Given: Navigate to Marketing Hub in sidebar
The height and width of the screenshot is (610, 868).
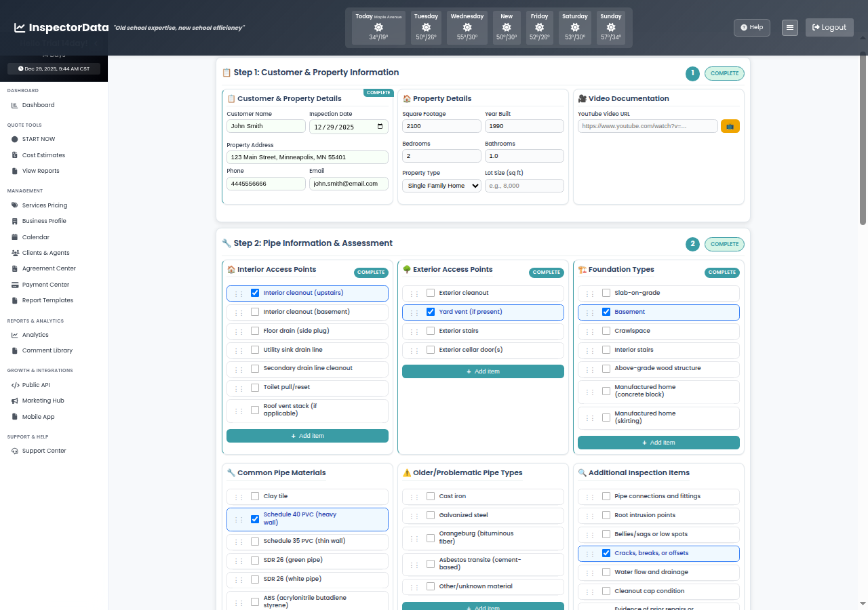Looking at the screenshot, I should [43, 401].
